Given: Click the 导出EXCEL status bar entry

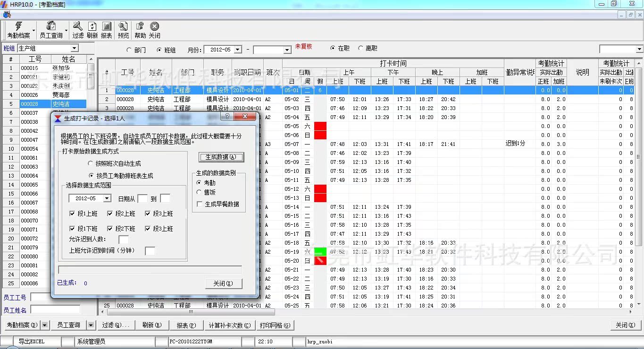Looking at the screenshot, I should 31,341.
